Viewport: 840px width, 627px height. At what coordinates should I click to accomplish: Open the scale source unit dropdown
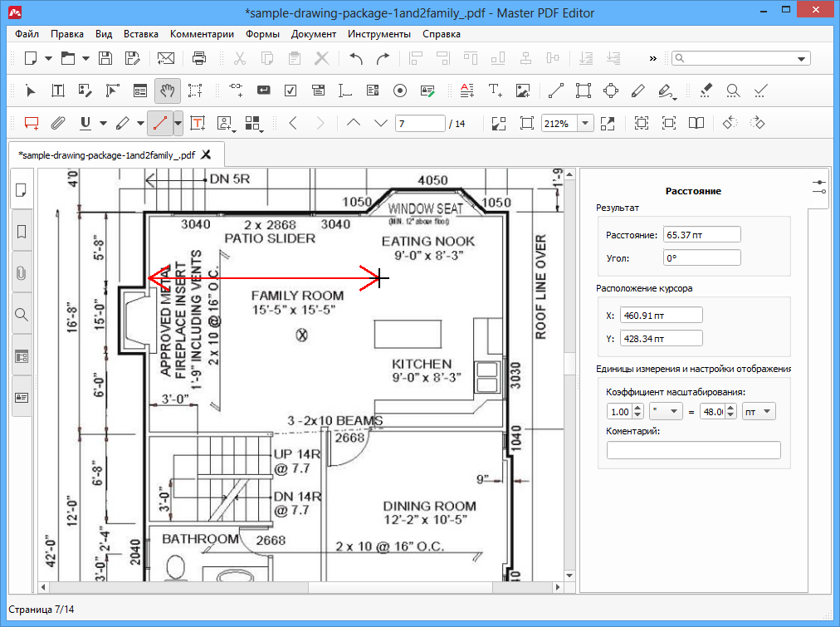(x=666, y=412)
